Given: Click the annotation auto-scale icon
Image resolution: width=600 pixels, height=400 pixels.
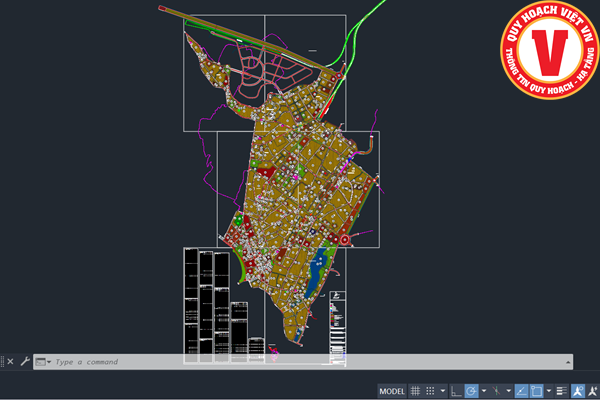Looking at the screenshot, I should [592, 390].
